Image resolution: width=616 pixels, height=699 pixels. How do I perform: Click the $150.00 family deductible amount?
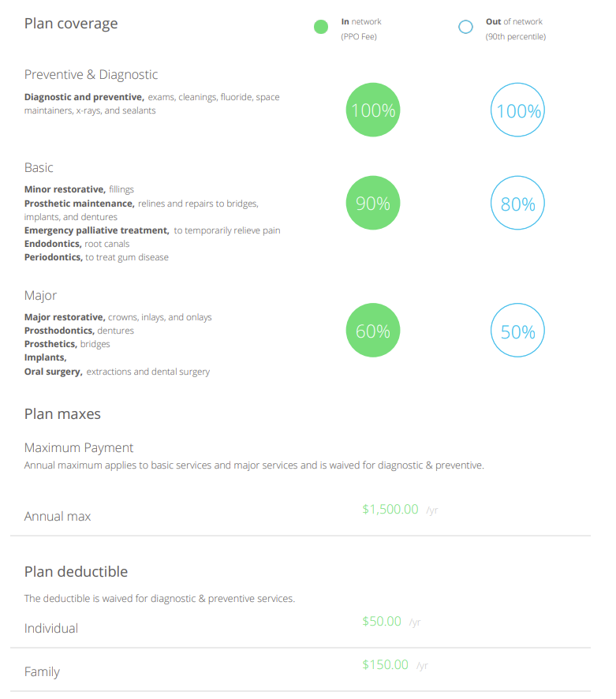[386, 665]
